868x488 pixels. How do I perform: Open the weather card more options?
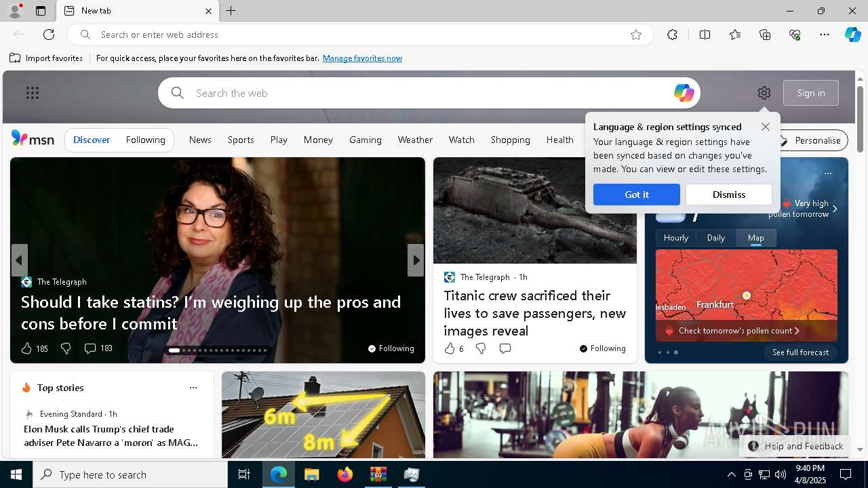[828, 174]
